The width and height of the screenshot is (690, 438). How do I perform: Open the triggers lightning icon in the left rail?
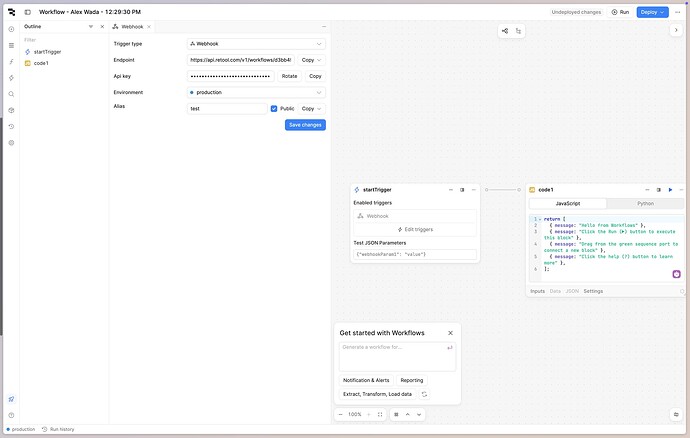point(11,78)
